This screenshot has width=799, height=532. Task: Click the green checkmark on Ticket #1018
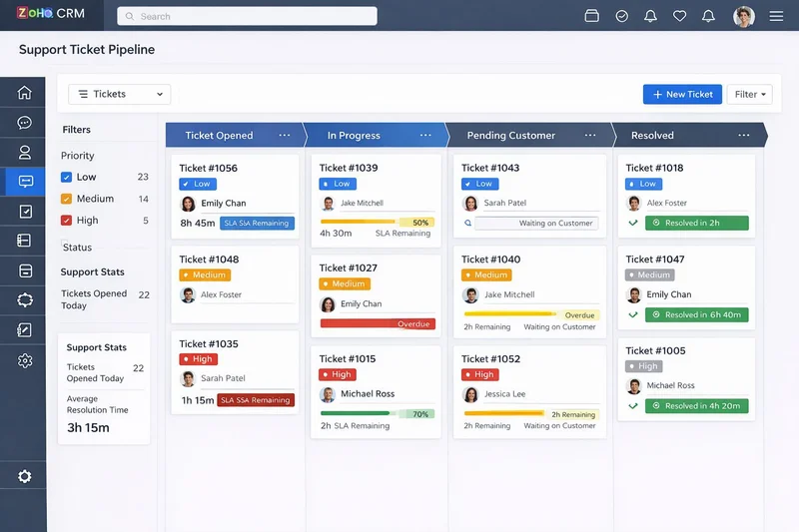click(633, 223)
